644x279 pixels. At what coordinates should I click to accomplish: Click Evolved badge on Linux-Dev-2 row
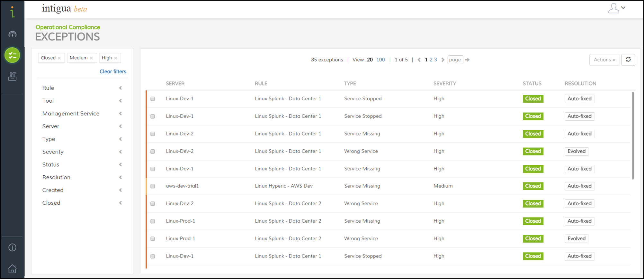click(577, 151)
